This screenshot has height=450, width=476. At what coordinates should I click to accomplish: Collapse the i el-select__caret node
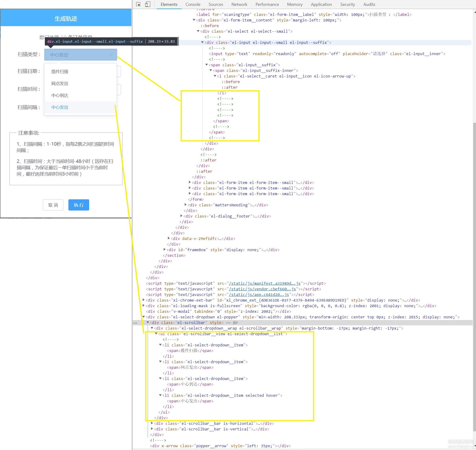pos(215,76)
